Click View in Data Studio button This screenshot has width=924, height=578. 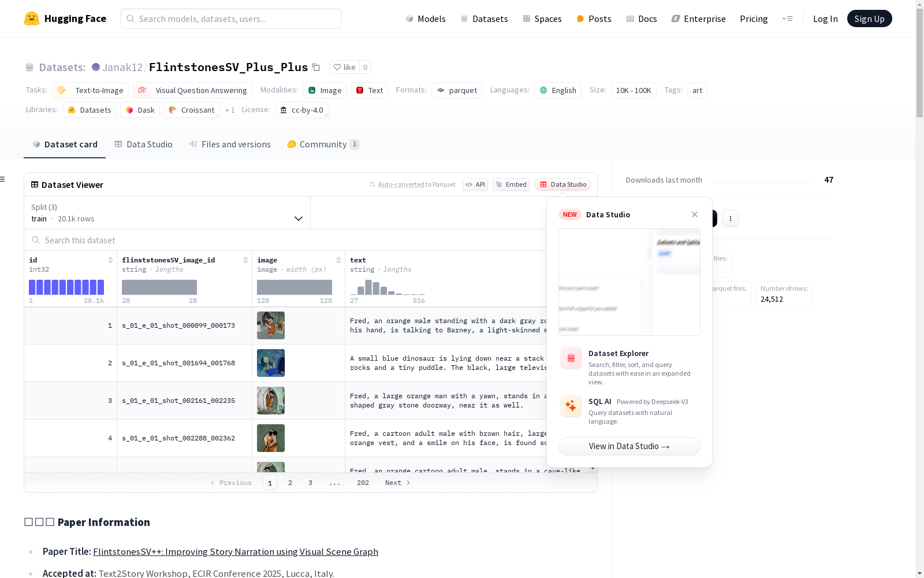pyautogui.click(x=629, y=446)
